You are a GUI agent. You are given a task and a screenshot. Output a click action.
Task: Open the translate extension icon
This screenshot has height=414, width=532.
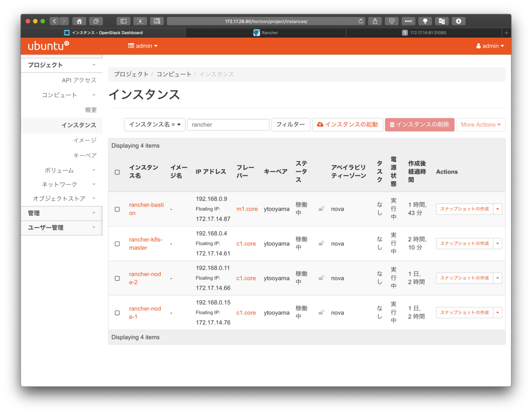click(x=442, y=21)
